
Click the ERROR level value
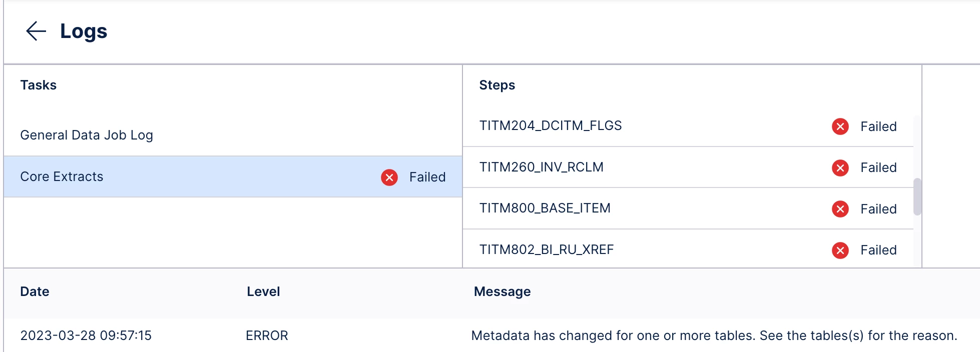tap(267, 335)
